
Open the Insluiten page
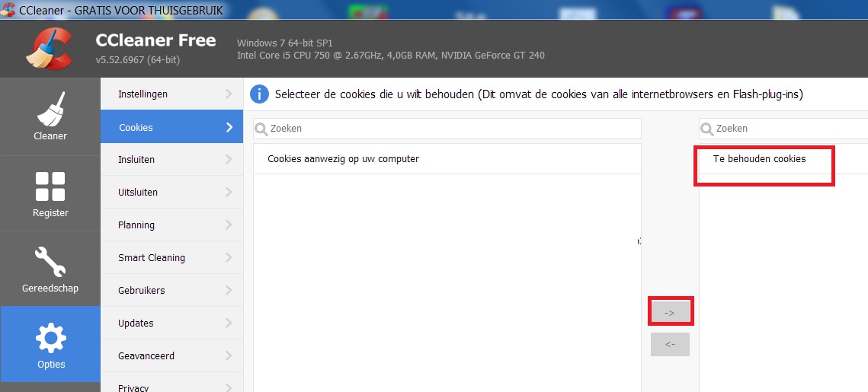click(171, 159)
